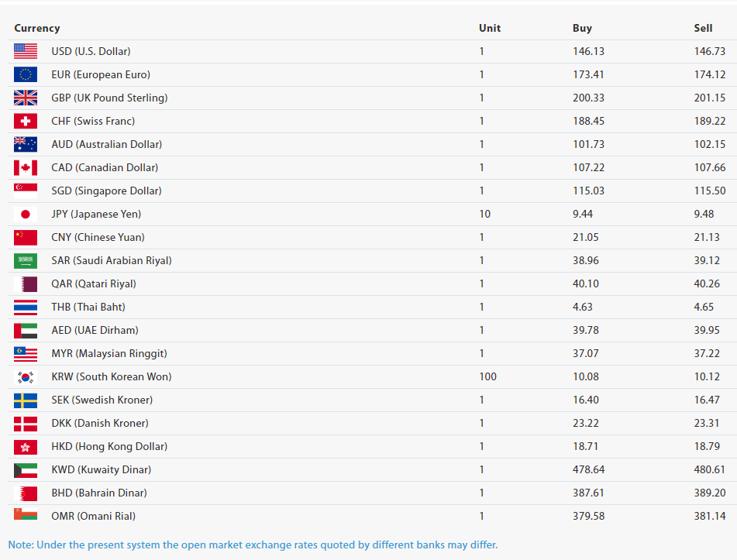The image size is (737, 560).
Task: Select the BHD (Bahrain Dinar) label
Action: (x=98, y=493)
